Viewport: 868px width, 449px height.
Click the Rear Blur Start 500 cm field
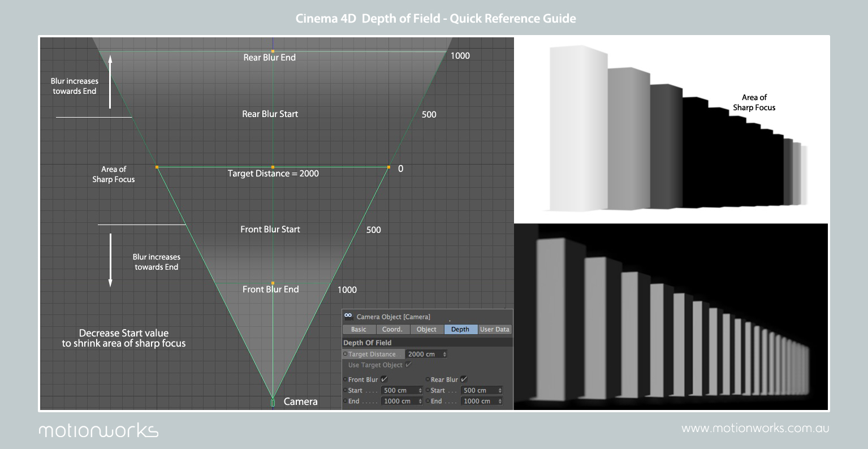pos(482,390)
